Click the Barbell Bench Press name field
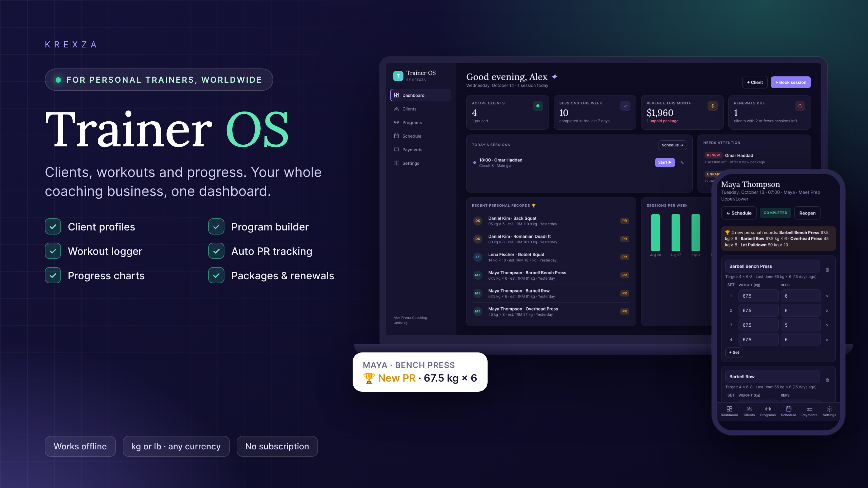This screenshot has width=868, height=488. [x=772, y=266]
